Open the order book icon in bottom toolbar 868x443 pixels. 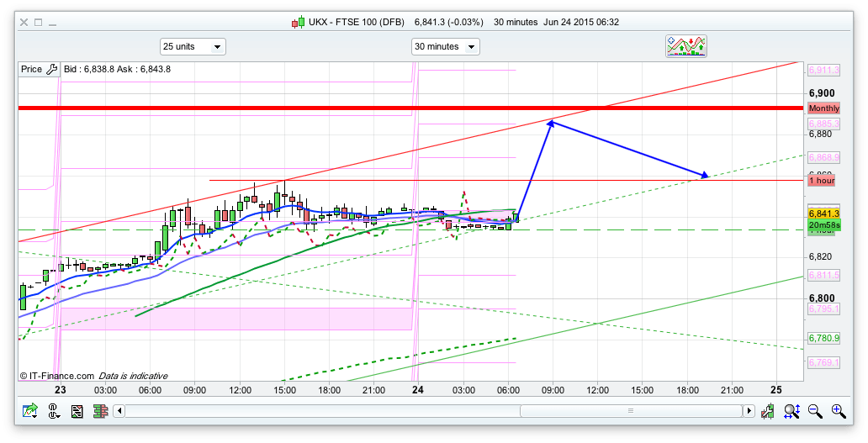click(100, 411)
